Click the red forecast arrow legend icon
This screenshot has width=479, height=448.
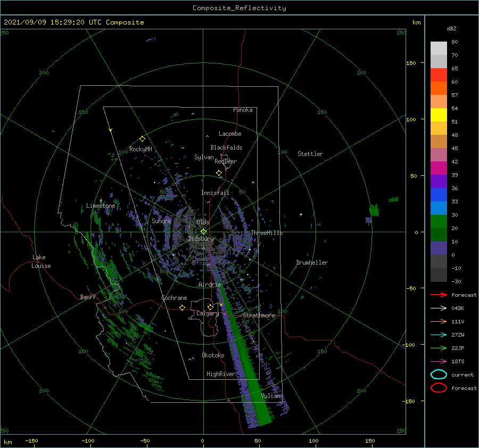[439, 295]
